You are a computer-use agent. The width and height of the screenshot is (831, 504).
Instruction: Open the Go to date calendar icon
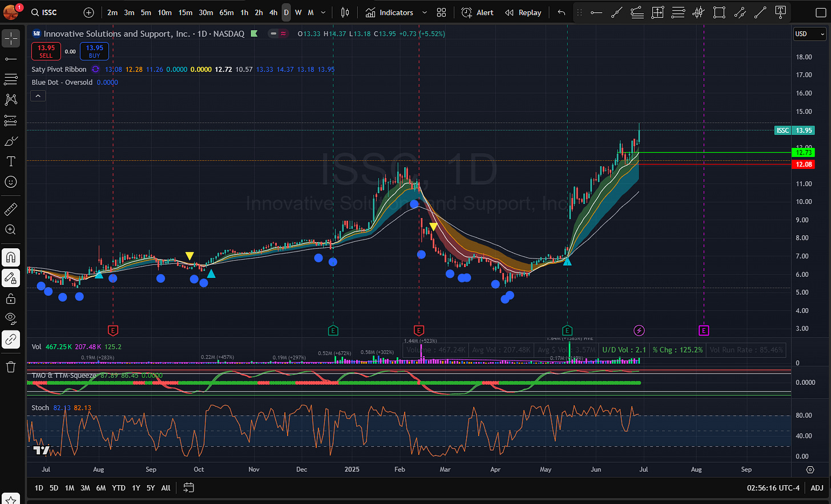click(x=189, y=488)
